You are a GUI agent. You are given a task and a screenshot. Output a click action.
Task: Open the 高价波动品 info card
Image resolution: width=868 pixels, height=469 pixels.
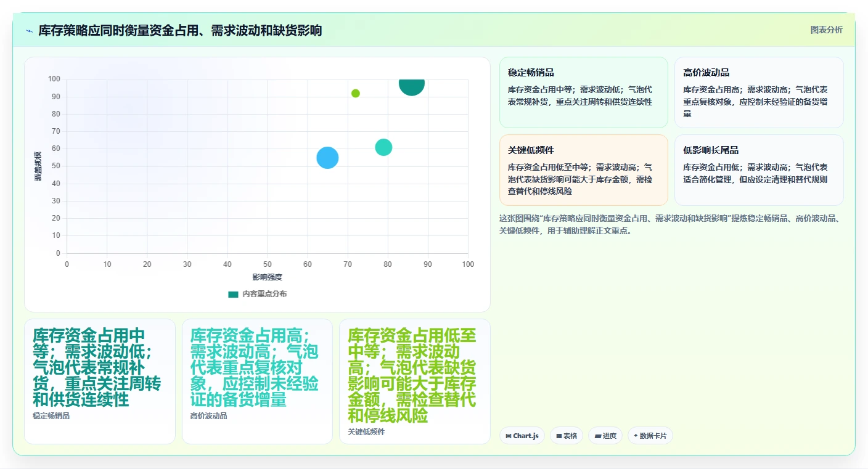[759, 92]
